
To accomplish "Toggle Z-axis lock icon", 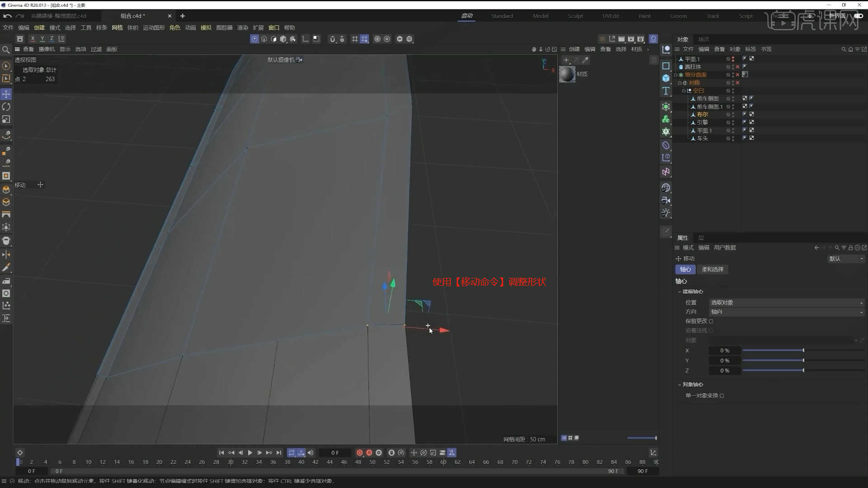I will pyautogui.click(x=52, y=39).
